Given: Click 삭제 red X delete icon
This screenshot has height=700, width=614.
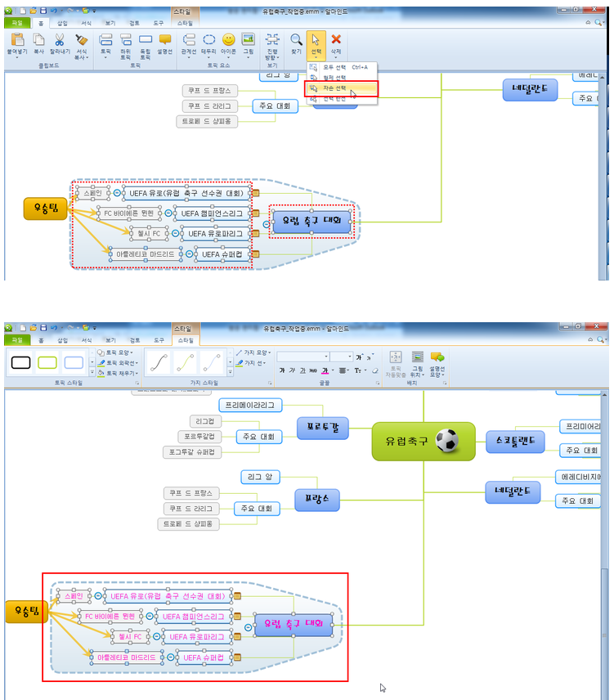Looking at the screenshot, I should pos(336,40).
